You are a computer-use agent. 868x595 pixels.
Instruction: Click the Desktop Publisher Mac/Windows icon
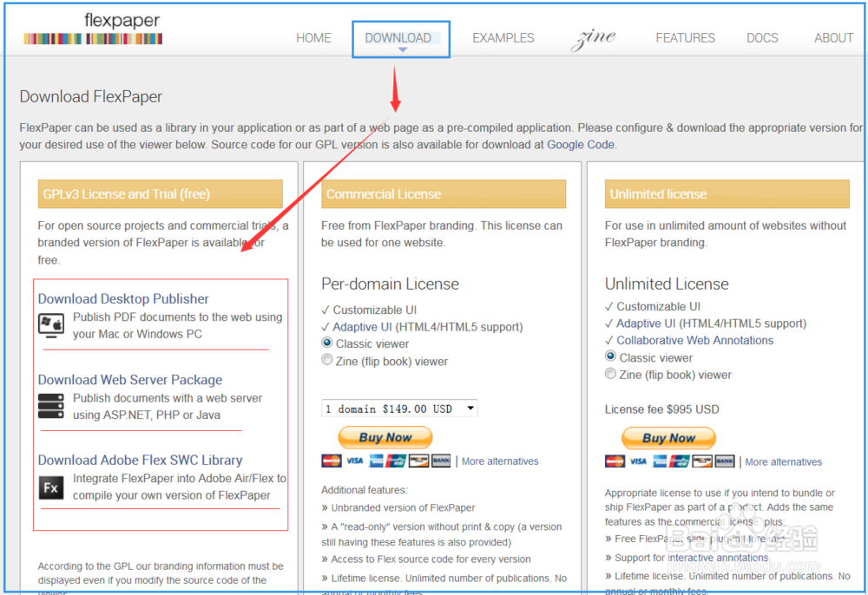coord(51,326)
